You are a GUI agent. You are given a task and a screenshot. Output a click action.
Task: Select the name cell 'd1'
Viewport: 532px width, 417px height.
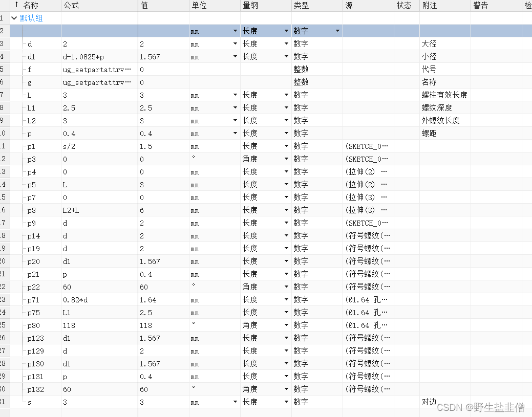click(x=31, y=57)
